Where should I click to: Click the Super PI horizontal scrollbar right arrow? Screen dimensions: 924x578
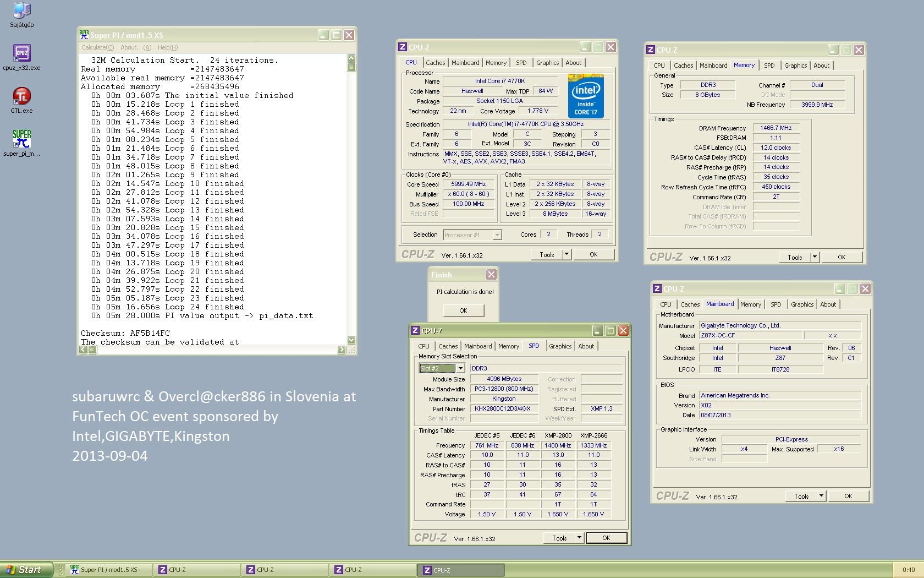pos(342,350)
